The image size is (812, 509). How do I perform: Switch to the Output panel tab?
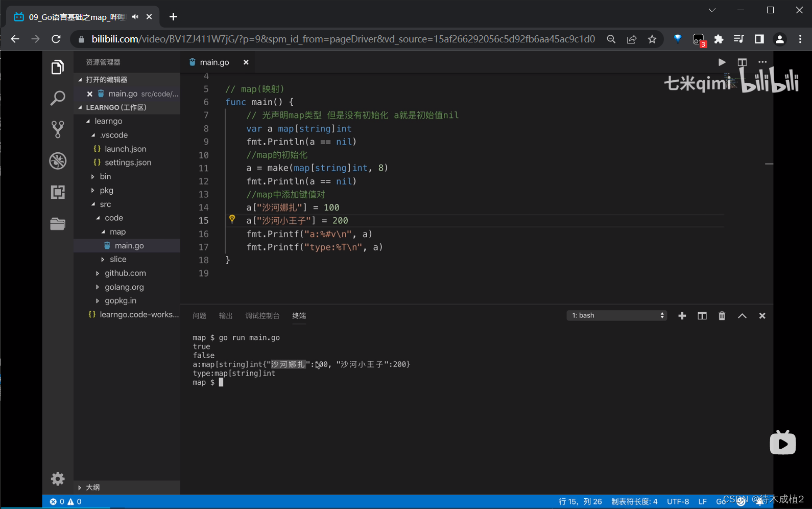(226, 316)
